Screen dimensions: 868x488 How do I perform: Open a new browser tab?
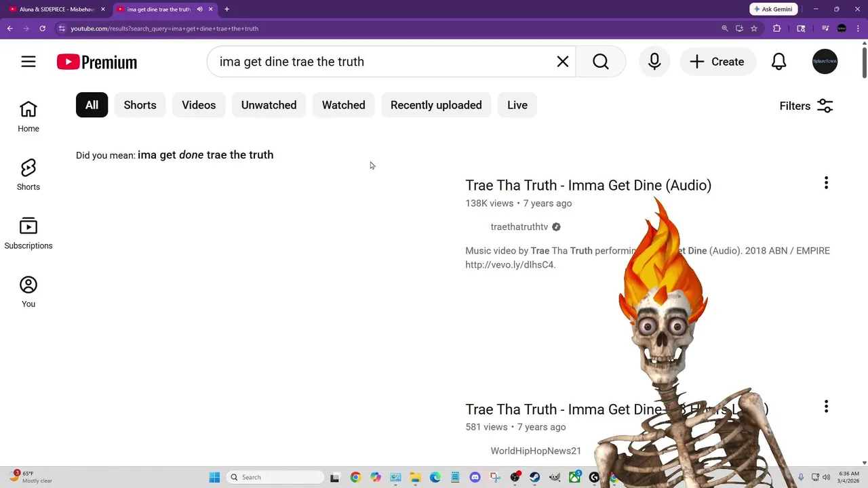coord(226,9)
